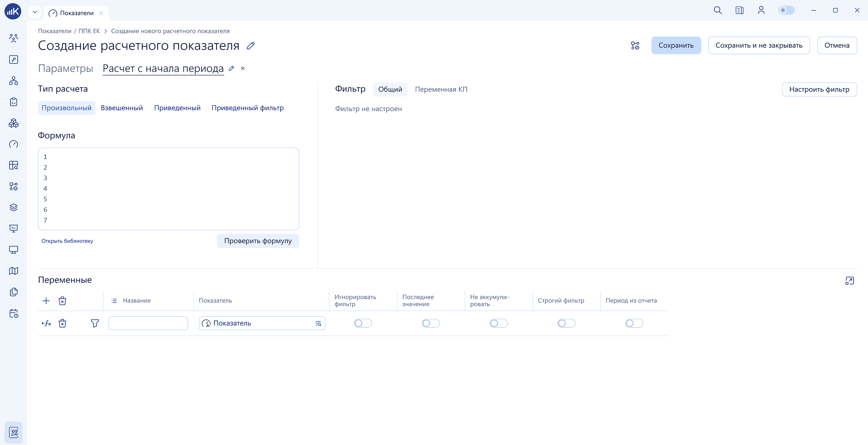This screenshot has height=445, width=868.
Task: Click the design tools icon at the sidebar bottom
Action: [14, 432]
